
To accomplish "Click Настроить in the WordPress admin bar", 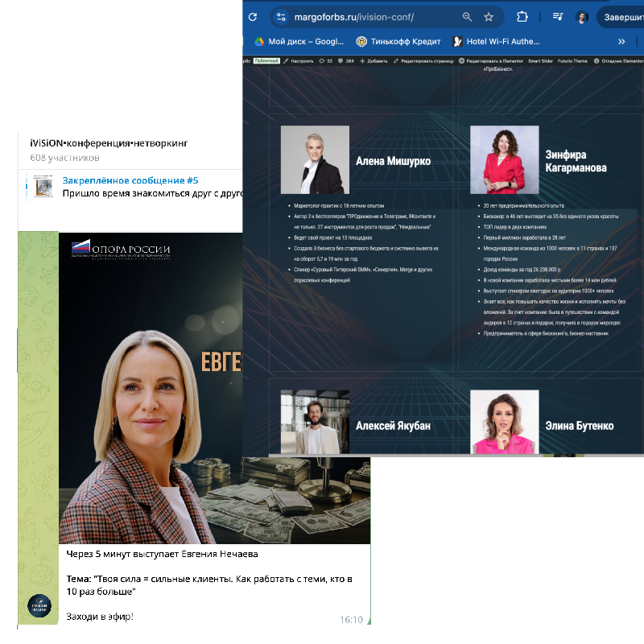I will click(298, 60).
